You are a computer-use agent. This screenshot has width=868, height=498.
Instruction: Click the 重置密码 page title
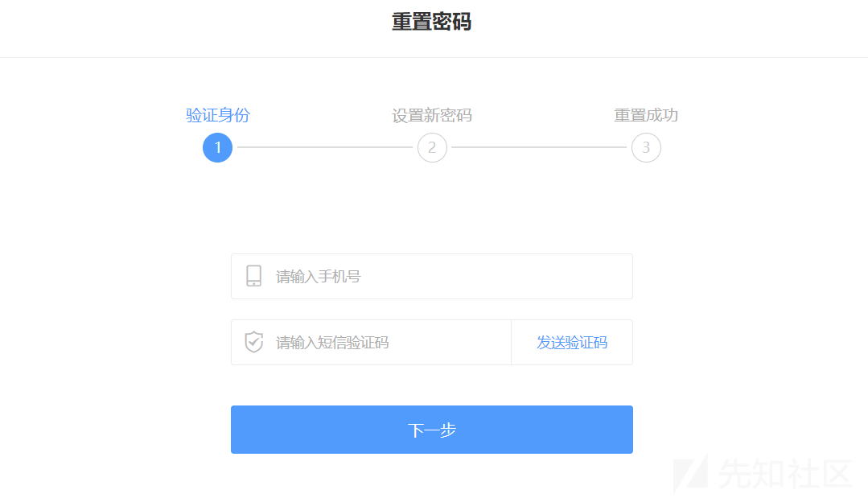[432, 23]
